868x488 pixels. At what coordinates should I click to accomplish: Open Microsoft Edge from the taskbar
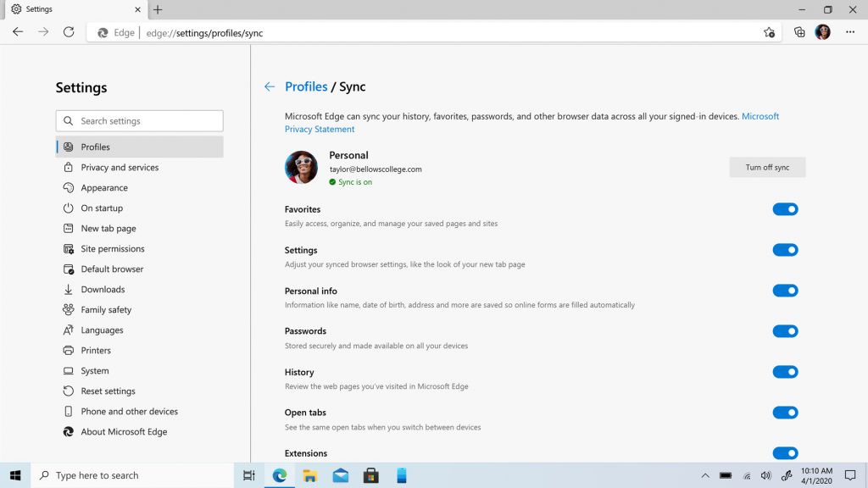click(279, 475)
